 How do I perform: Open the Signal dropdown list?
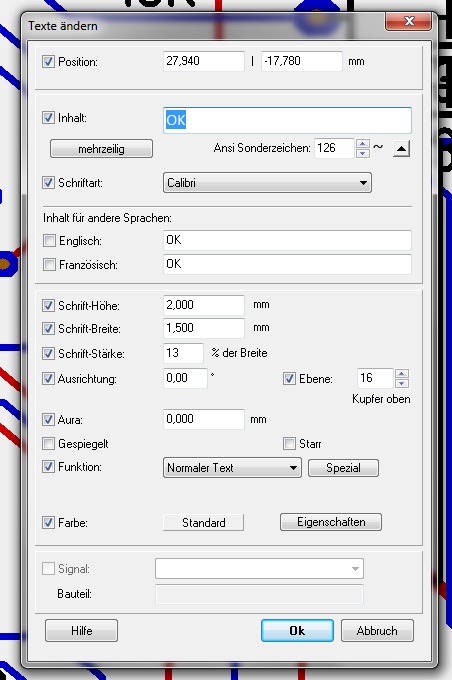[259, 569]
